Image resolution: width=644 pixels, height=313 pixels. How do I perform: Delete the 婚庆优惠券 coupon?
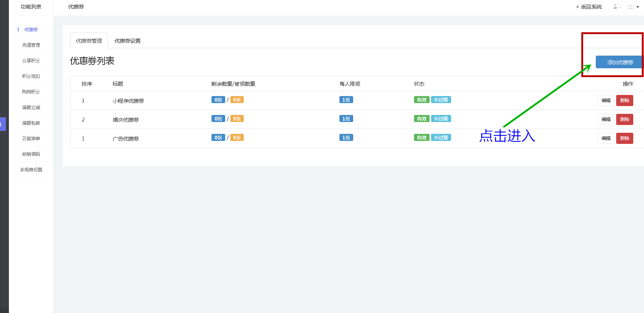(x=624, y=119)
